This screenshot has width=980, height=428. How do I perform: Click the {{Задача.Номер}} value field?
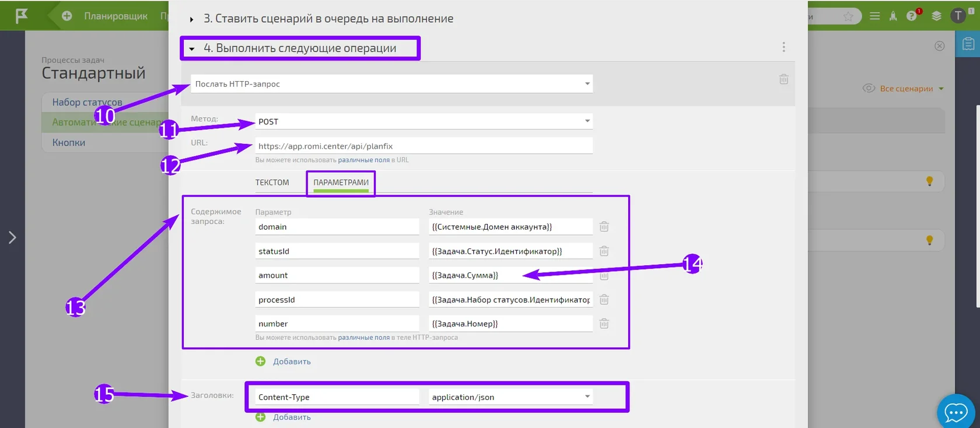pos(510,324)
